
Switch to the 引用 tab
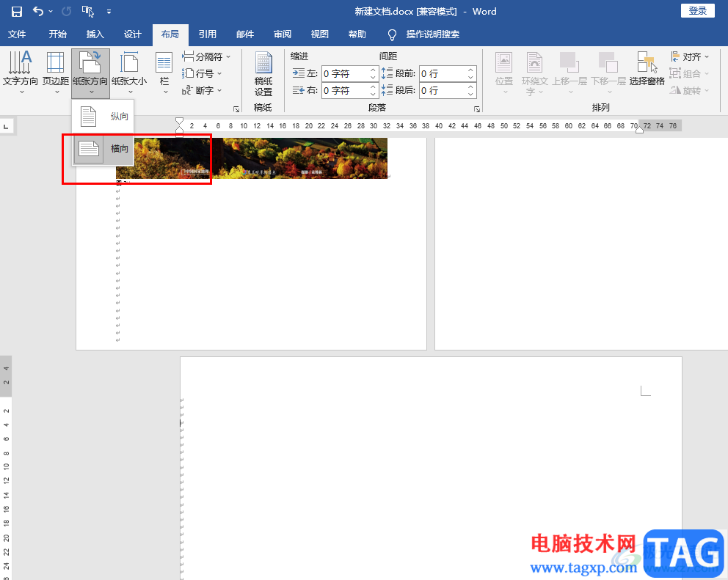pos(208,34)
